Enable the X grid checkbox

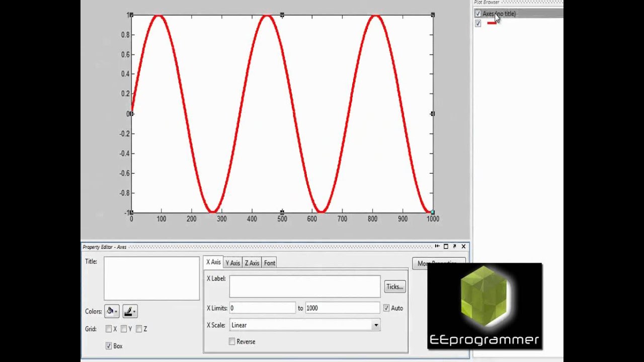pyautogui.click(x=109, y=329)
